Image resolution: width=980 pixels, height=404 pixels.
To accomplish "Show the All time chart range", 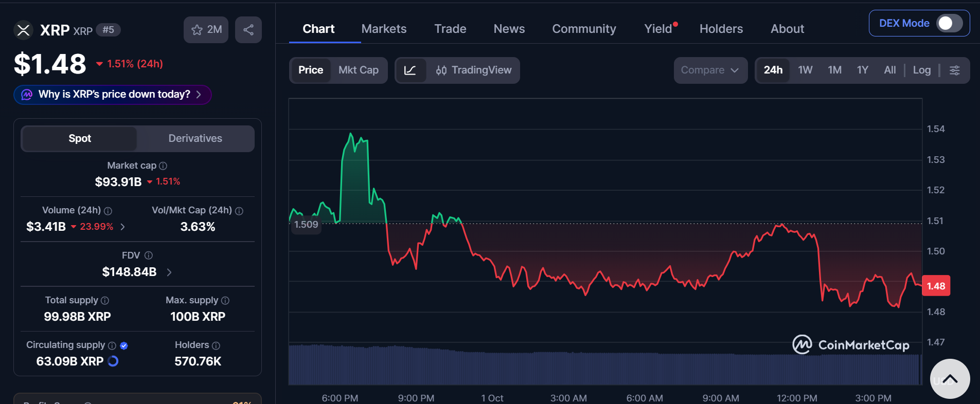I will pos(890,70).
